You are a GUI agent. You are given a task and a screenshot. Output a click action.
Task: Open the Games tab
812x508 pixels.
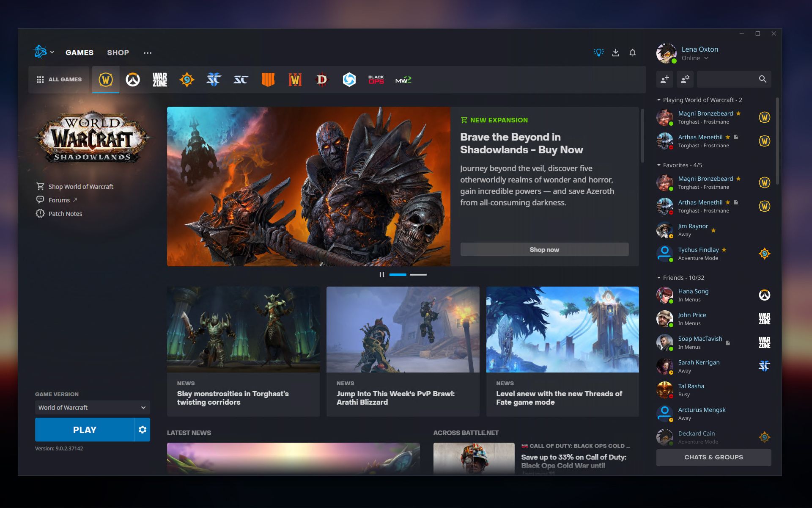(80, 52)
